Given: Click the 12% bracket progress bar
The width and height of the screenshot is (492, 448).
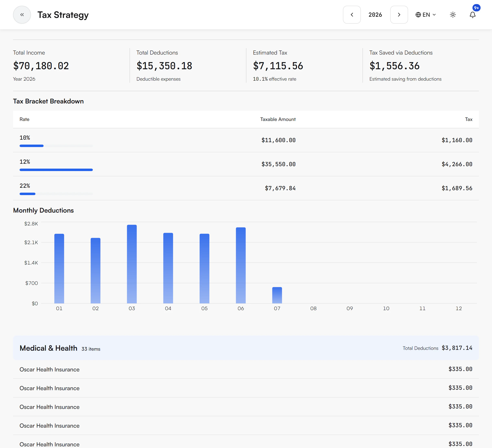Looking at the screenshot, I should point(56,170).
